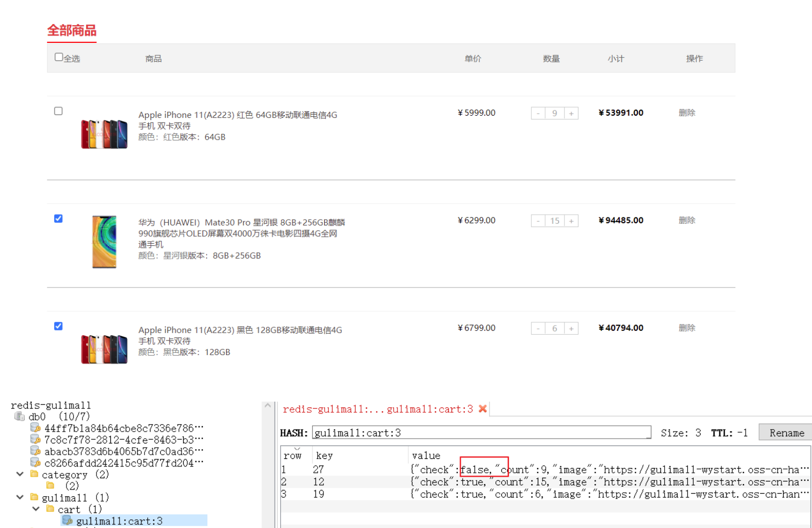Delete the black iPhone 11 128GB item
Screen dimensions: 812x528
[x=687, y=328]
